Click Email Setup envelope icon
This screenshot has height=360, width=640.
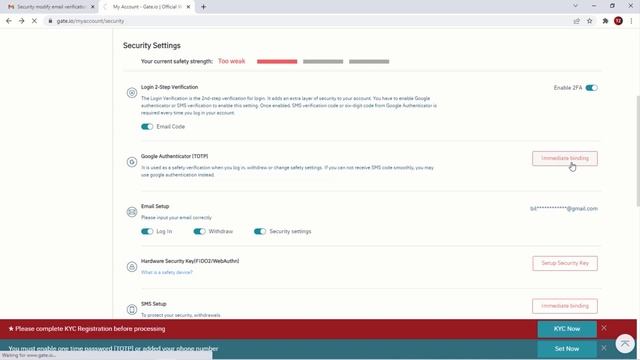132,212
